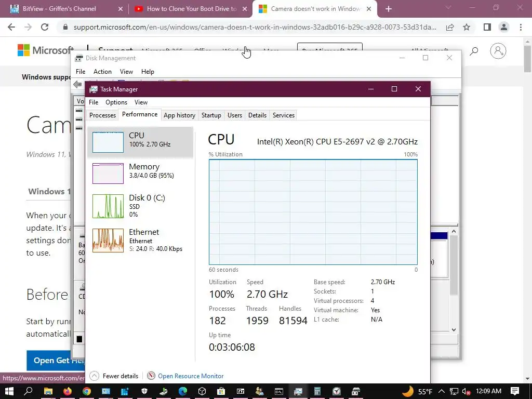The image size is (532, 399).
Task: Click the address bar URL
Action: [x=255, y=27]
